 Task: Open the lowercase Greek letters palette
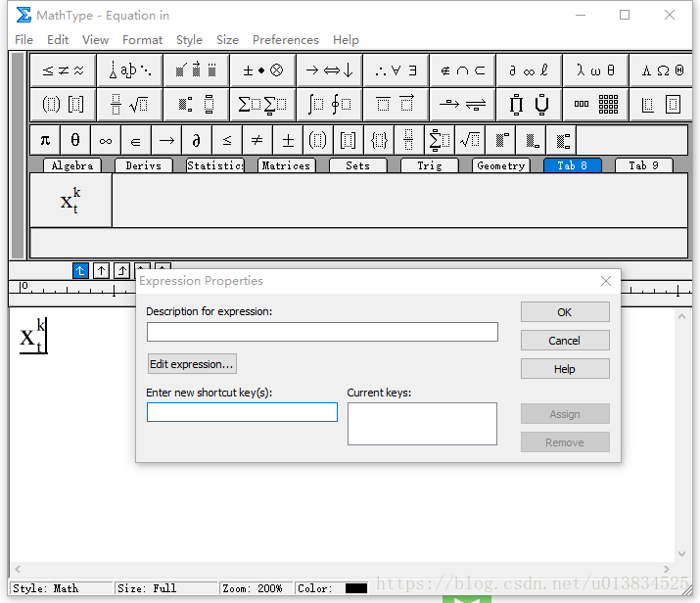[595, 70]
